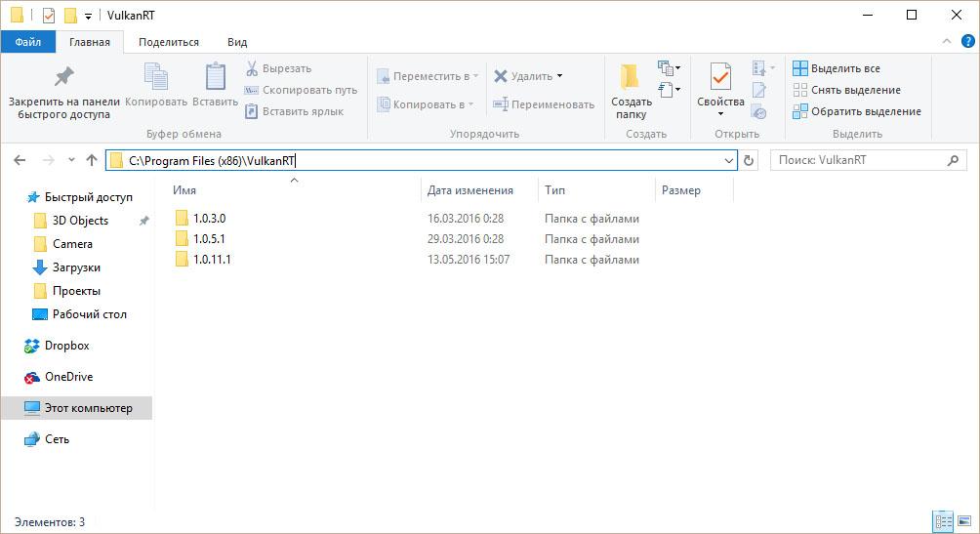Click New folder icon in title bar
This screenshot has width=980, height=534.
(70, 15)
